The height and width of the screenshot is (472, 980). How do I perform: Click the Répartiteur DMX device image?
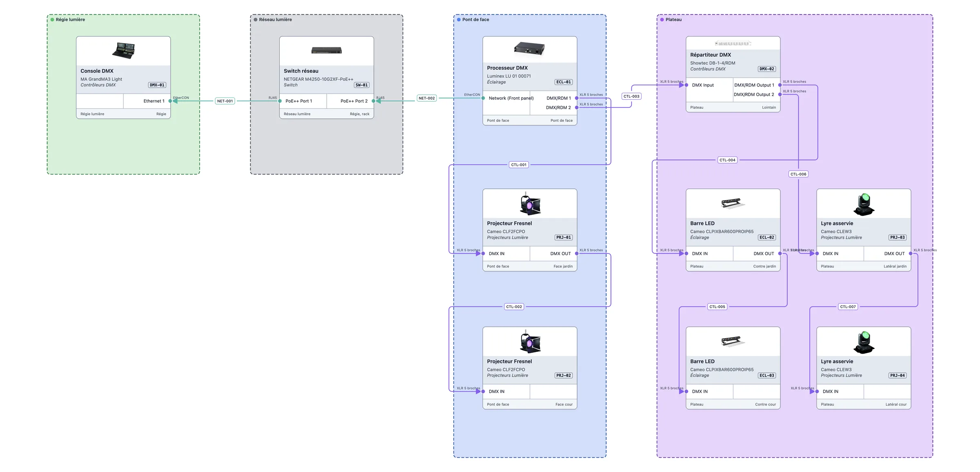(733, 43)
